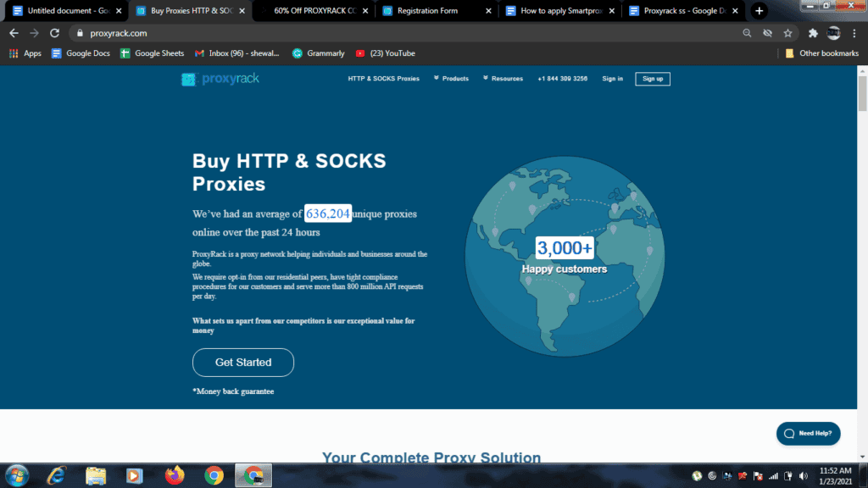Viewport: 868px width, 488px height.
Task: Open the zoom magnifier icon in address bar
Action: click(747, 33)
